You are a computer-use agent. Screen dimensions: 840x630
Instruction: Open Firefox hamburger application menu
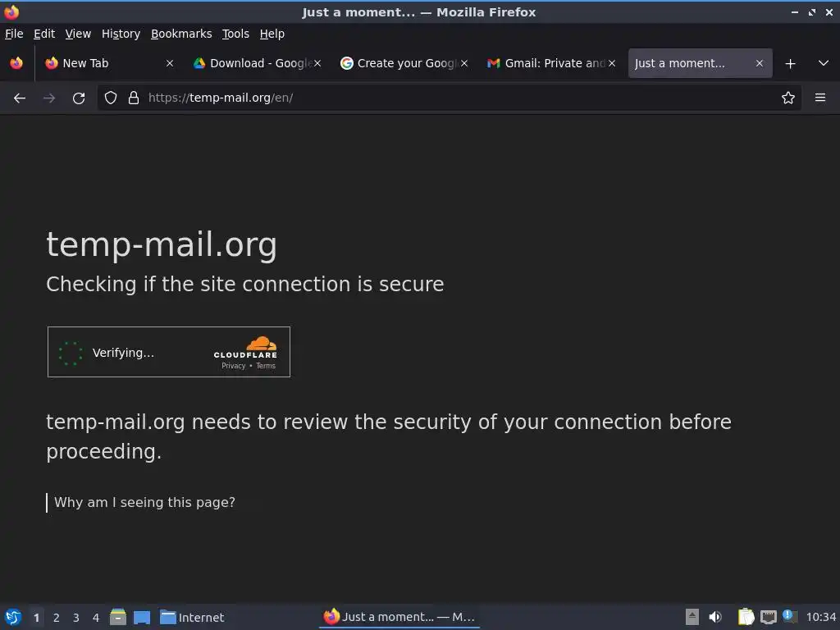pyautogui.click(x=819, y=98)
